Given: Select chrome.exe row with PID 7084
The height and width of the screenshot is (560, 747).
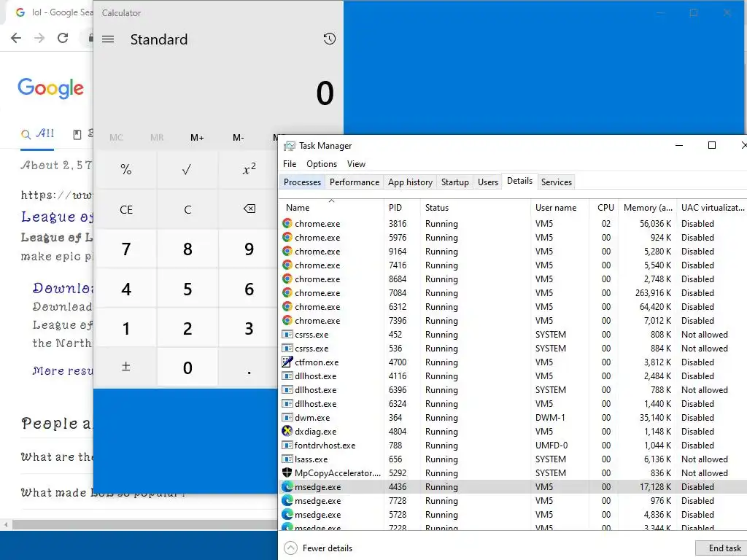Looking at the screenshot, I should click(513, 293).
